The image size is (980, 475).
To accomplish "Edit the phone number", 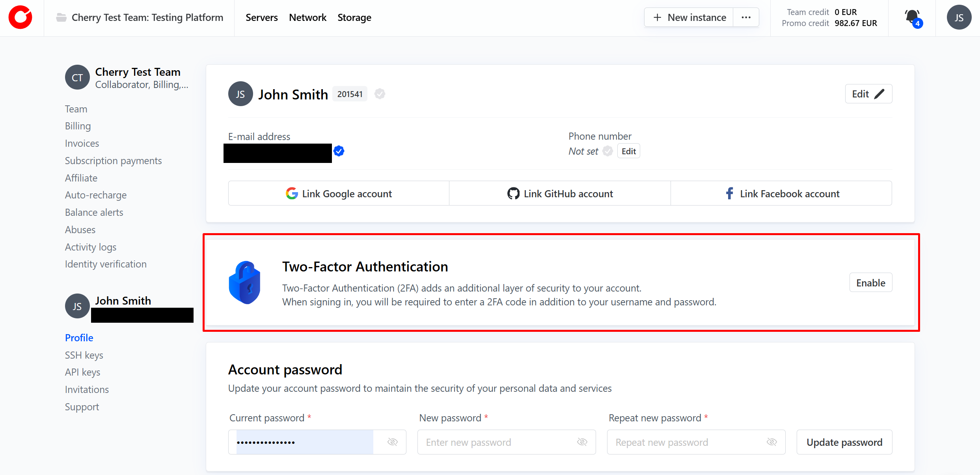I will pos(628,151).
